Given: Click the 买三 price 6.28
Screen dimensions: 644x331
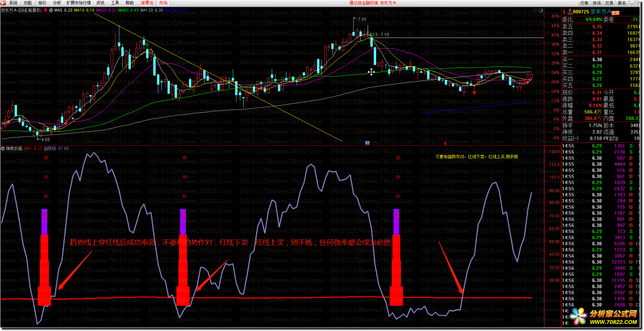Looking at the screenshot, I should [x=597, y=72].
